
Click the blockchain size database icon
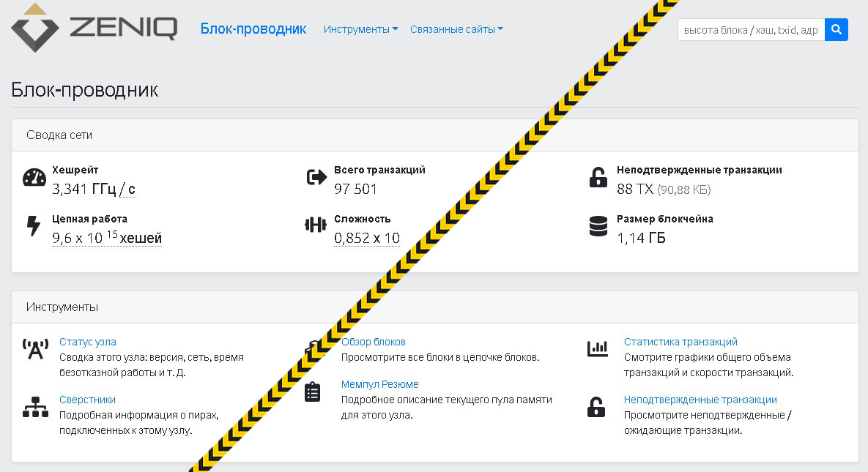[598, 226]
